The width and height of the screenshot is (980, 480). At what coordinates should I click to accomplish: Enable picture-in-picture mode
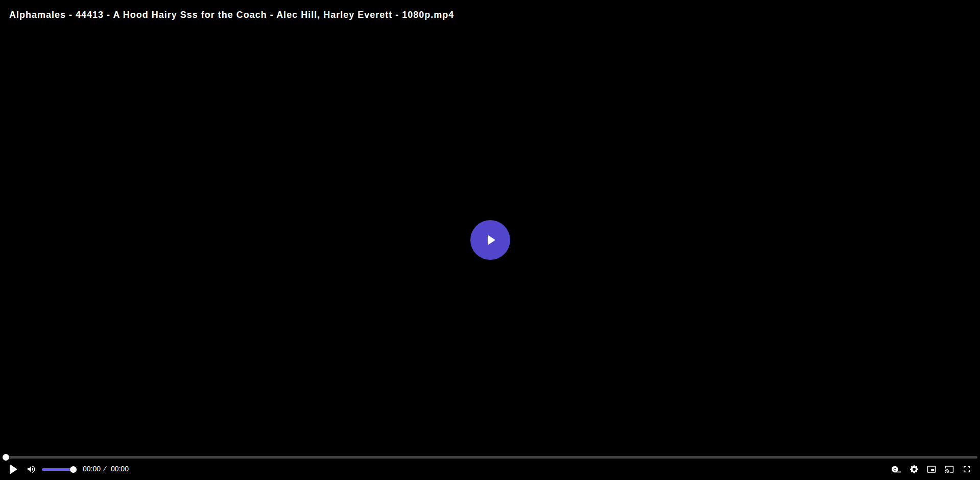coord(931,469)
